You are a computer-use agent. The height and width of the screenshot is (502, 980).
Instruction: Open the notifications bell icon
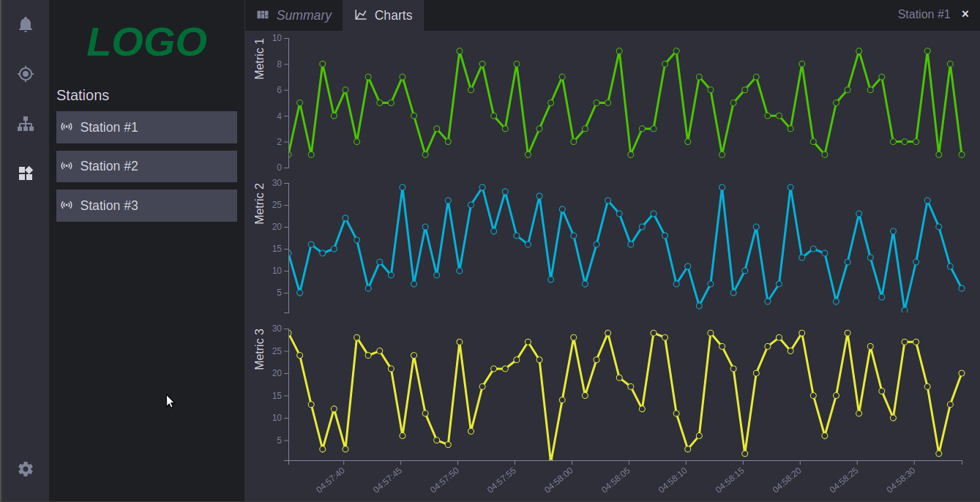point(25,24)
